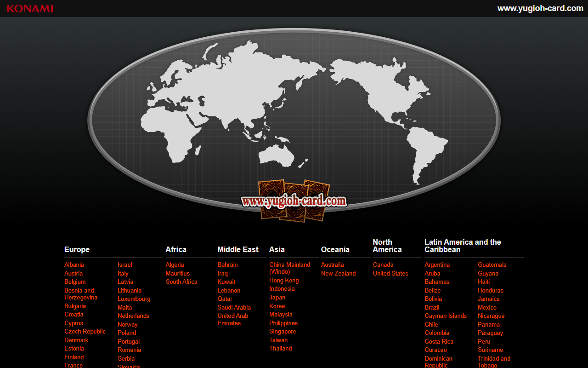This screenshot has height=368, width=588.
Task: Open the Japan link
Action: tap(277, 297)
